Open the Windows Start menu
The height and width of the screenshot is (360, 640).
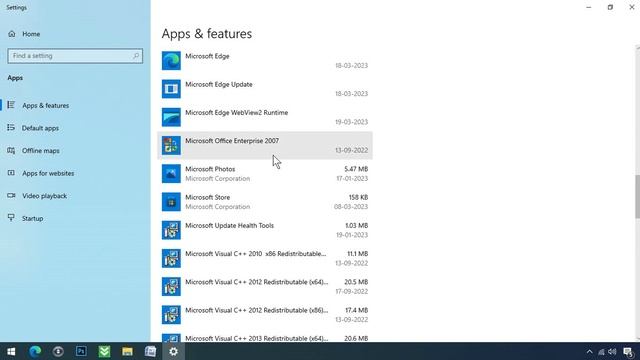click(11, 351)
